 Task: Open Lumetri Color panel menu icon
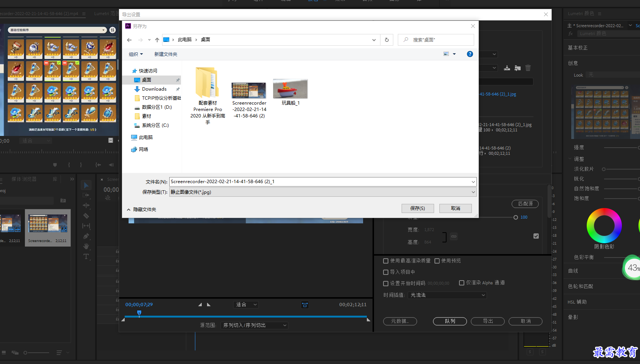point(600,14)
